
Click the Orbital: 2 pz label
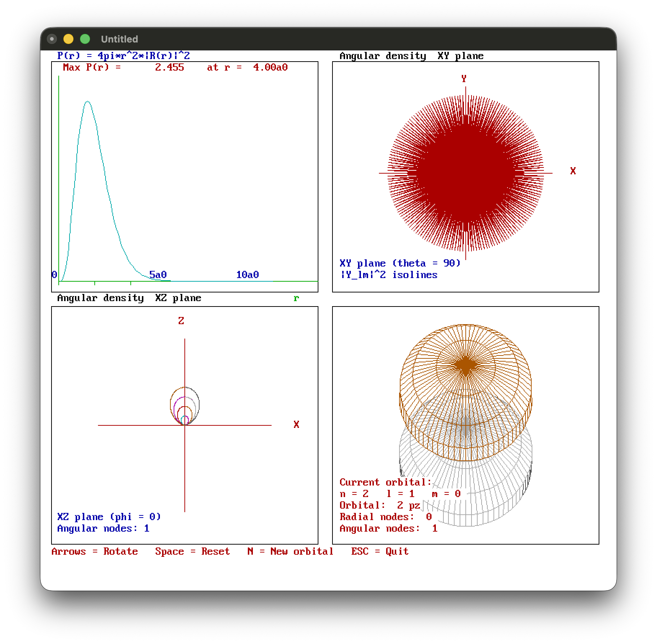[380, 505]
